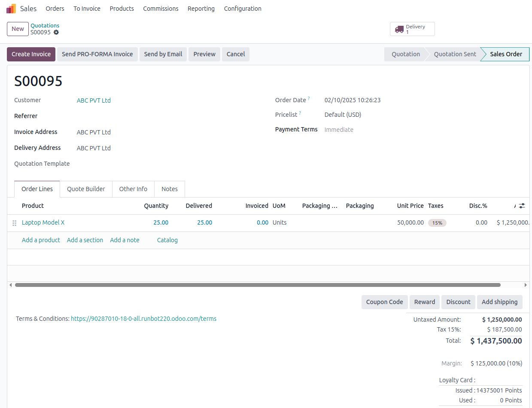Open the optional columns icon in order lines header
Viewport: 532px width, 408px height.
pos(523,205)
